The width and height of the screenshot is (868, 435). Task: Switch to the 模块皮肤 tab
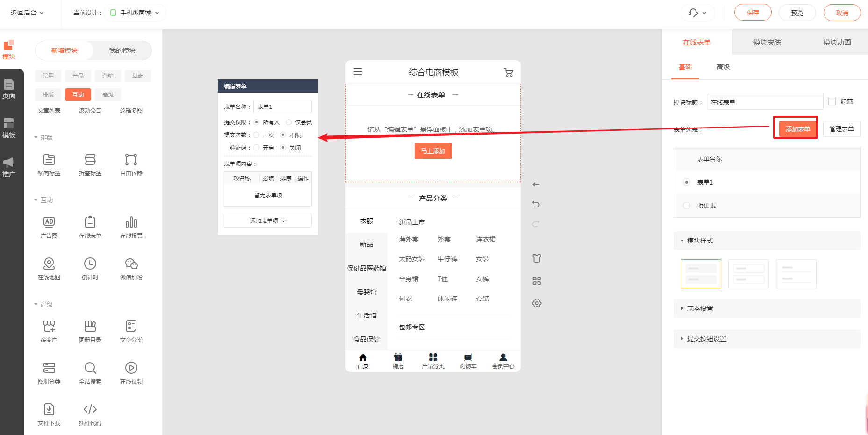[767, 42]
